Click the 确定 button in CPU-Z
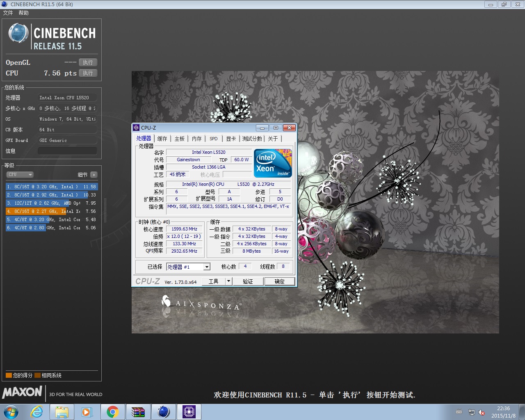The width and height of the screenshot is (525, 420). 279,281
